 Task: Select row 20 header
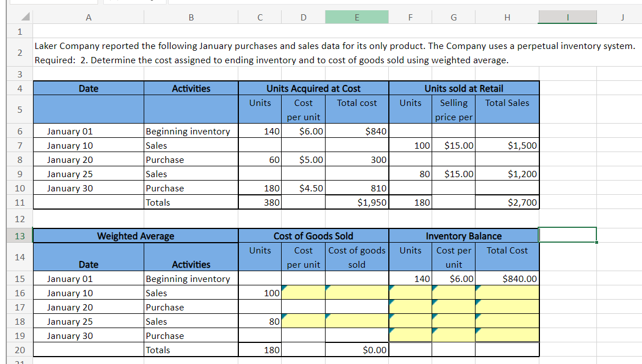[19, 350]
